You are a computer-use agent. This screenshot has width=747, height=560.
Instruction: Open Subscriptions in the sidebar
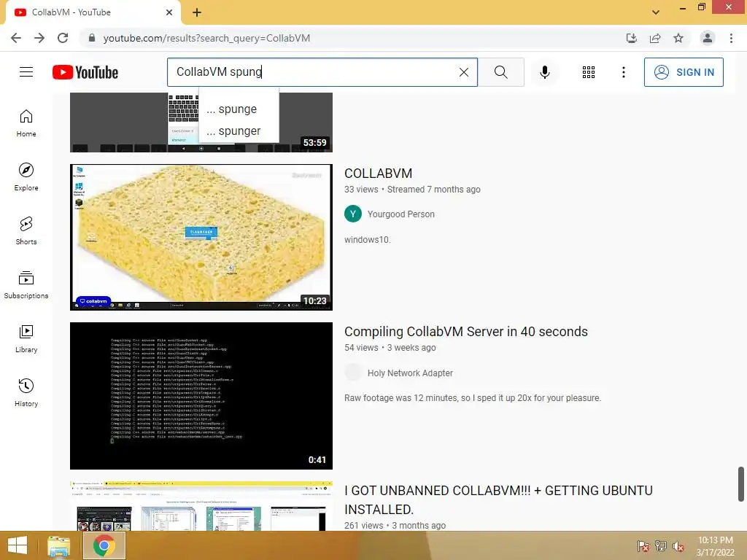coord(26,285)
